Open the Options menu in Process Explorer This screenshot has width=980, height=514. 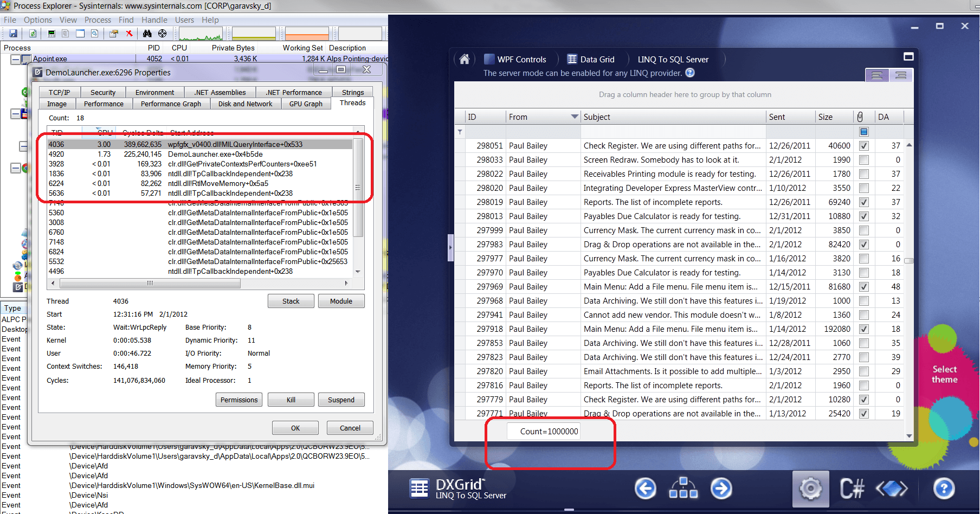pos(38,20)
